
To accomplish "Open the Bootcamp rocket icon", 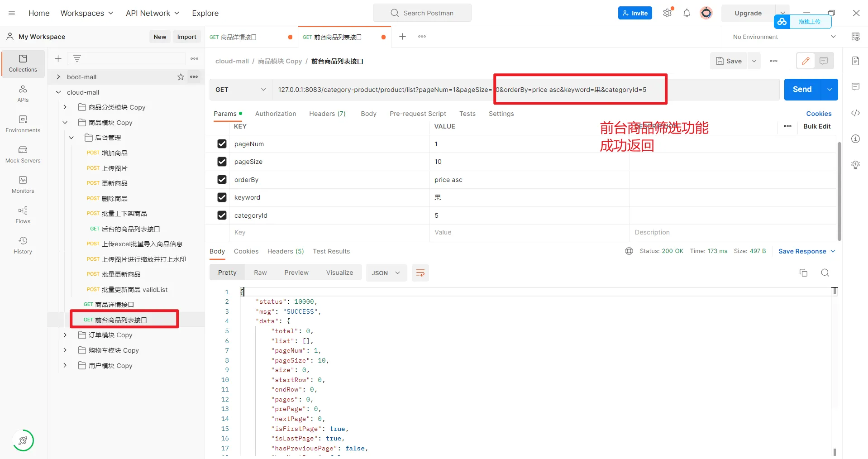I will pyautogui.click(x=23, y=440).
